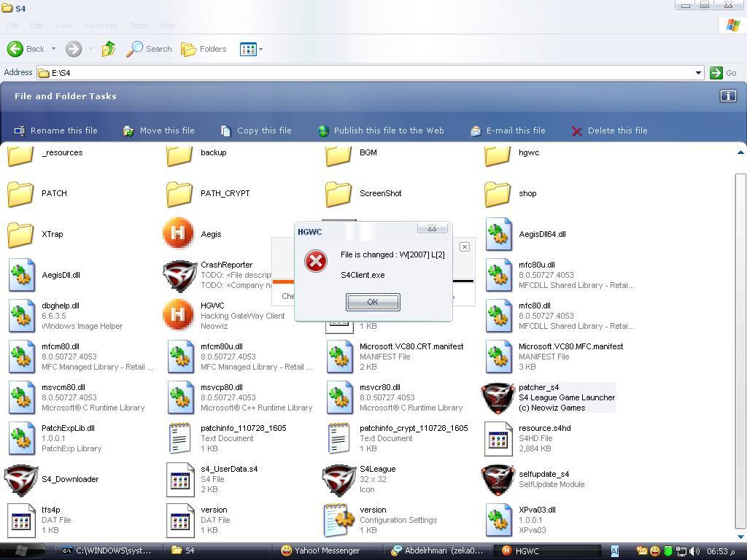Click Delete this file
The image size is (747, 560).
coord(609,131)
